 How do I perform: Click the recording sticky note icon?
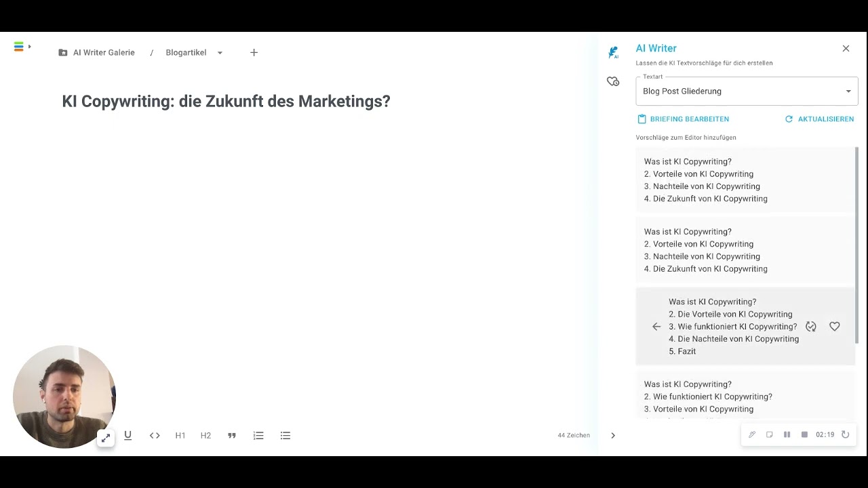tap(770, 434)
